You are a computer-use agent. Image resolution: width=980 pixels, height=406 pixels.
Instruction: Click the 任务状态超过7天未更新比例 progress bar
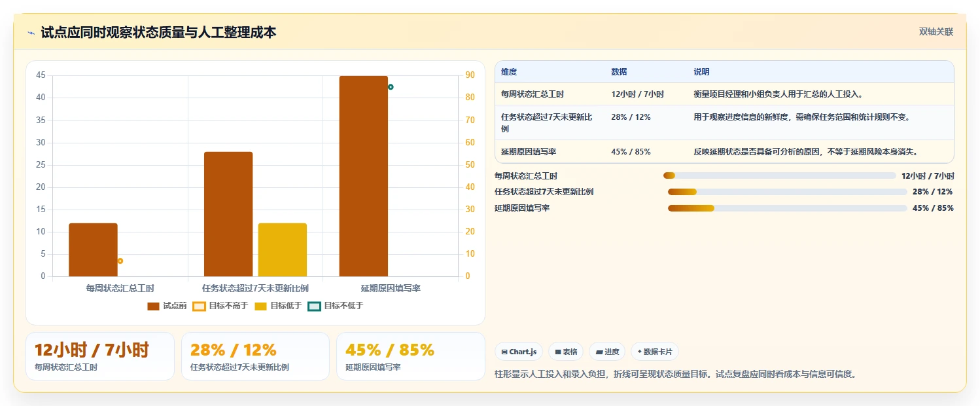pyautogui.click(x=787, y=192)
